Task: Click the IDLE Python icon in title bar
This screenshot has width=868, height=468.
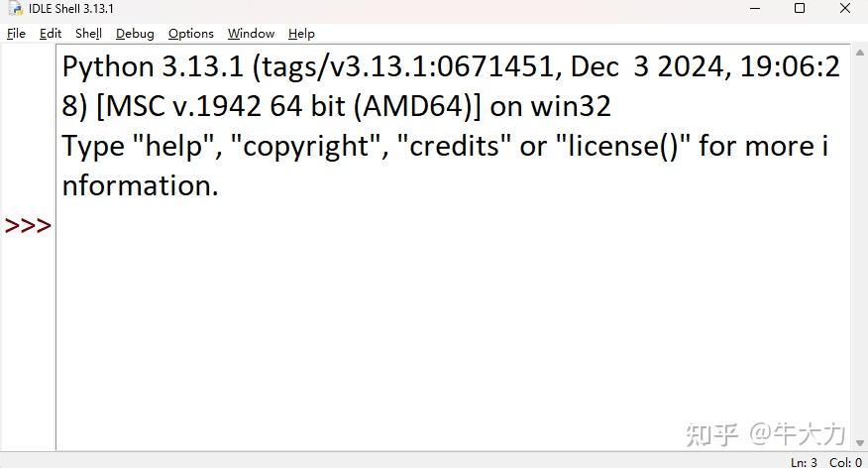Action: (15, 8)
